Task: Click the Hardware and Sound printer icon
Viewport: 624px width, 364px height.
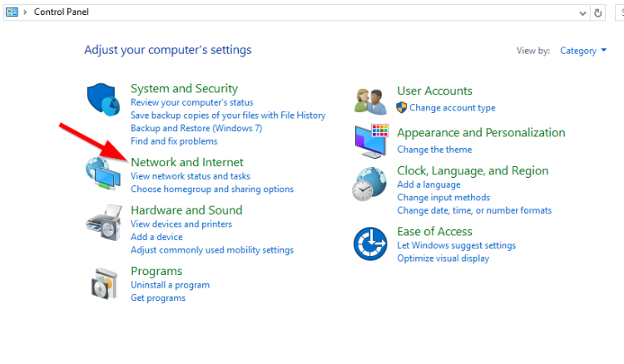Action: [104, 223]
